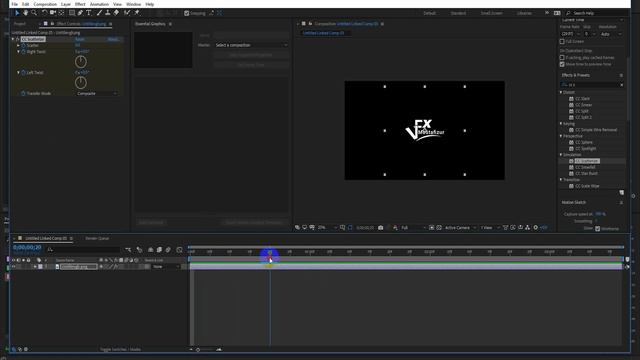Viewport: 640px width, 360px height.
Task: Open the Active Camera dropdown
Action: (460, 228)
